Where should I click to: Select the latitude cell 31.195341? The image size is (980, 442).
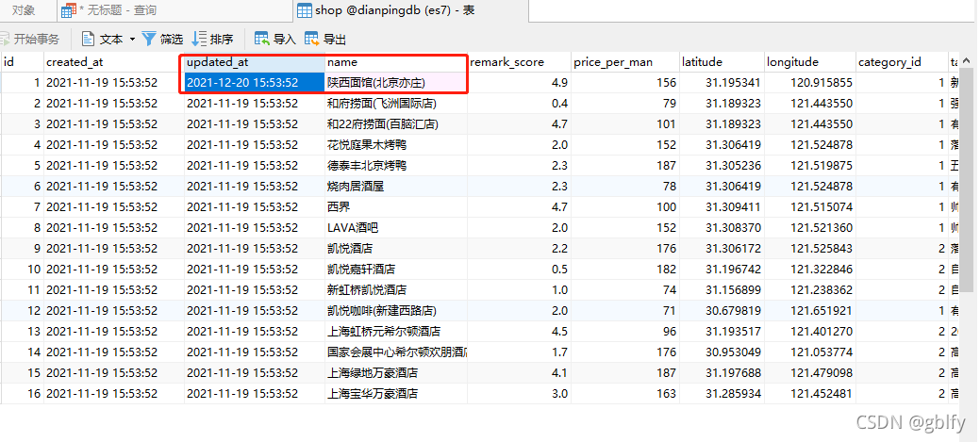(x=722, y=82)
